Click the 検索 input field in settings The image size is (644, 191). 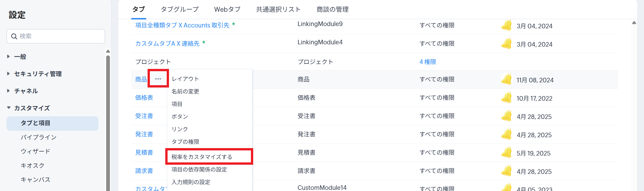60,36
